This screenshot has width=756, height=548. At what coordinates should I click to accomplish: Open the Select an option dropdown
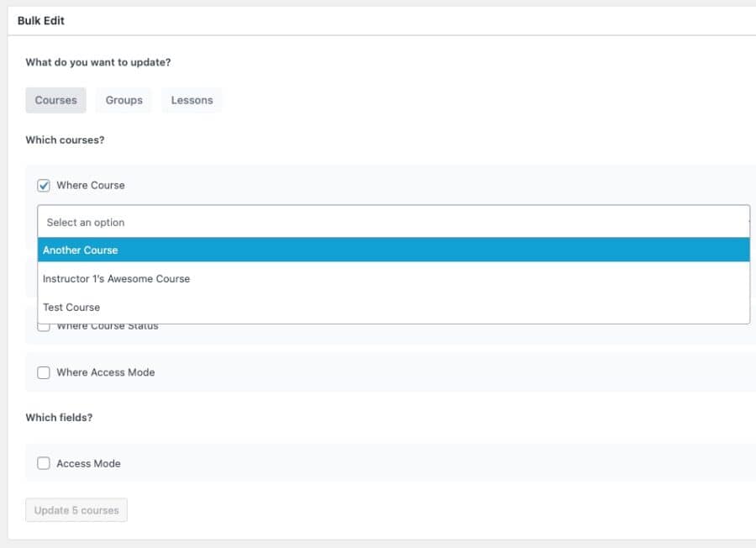click(393, 222)
